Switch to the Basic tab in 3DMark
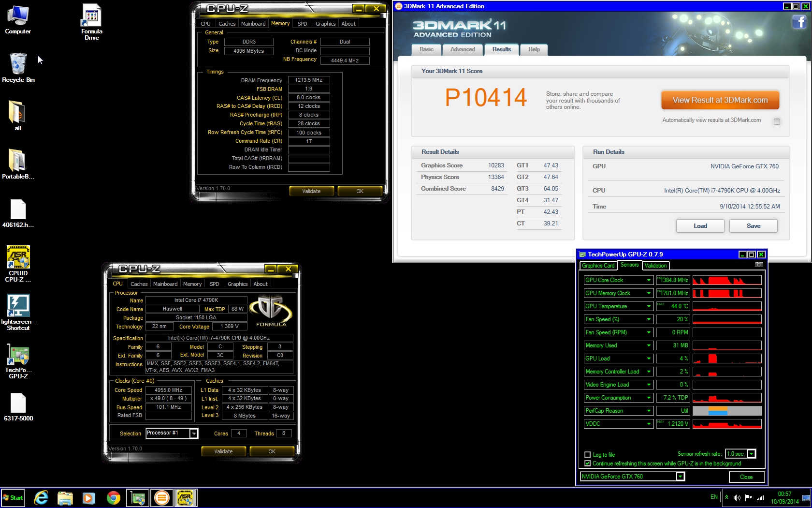 click(426, 49)
